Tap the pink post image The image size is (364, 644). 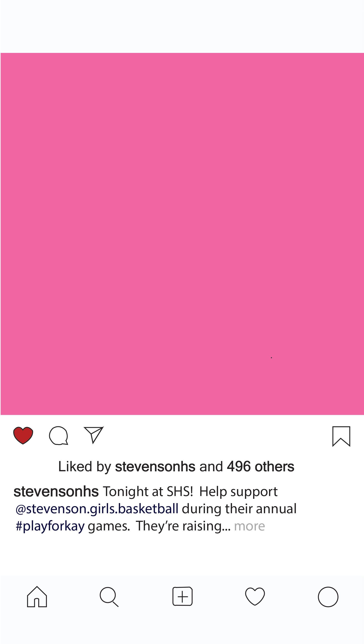(182, 234)
